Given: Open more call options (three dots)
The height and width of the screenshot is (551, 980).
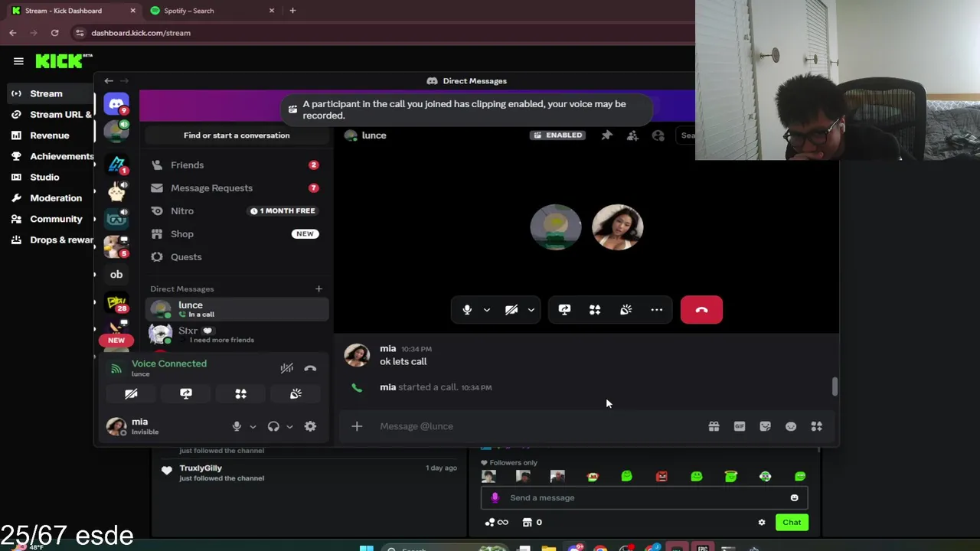Looking at the screenshot, I should click(656, 310).
